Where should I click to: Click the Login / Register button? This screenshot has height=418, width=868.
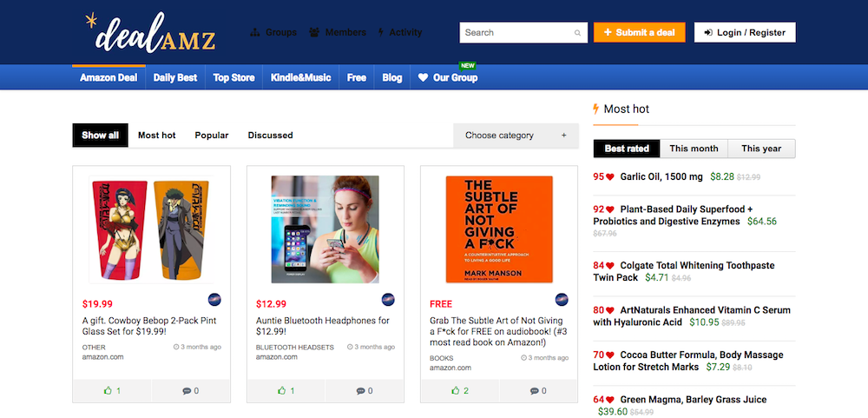click(745, 33)
